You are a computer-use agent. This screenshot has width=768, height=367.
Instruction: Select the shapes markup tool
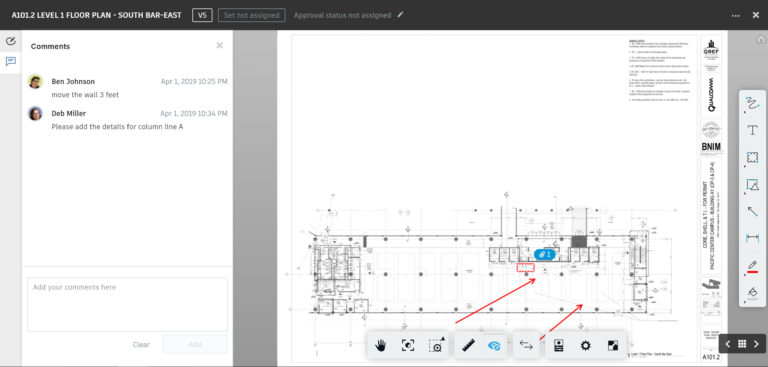tap(752, 185)
